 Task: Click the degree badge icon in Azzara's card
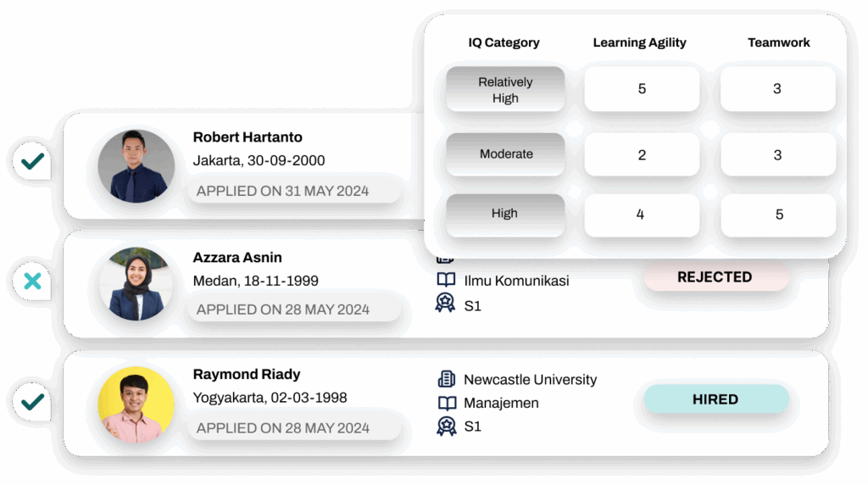(x=446, y=304)
